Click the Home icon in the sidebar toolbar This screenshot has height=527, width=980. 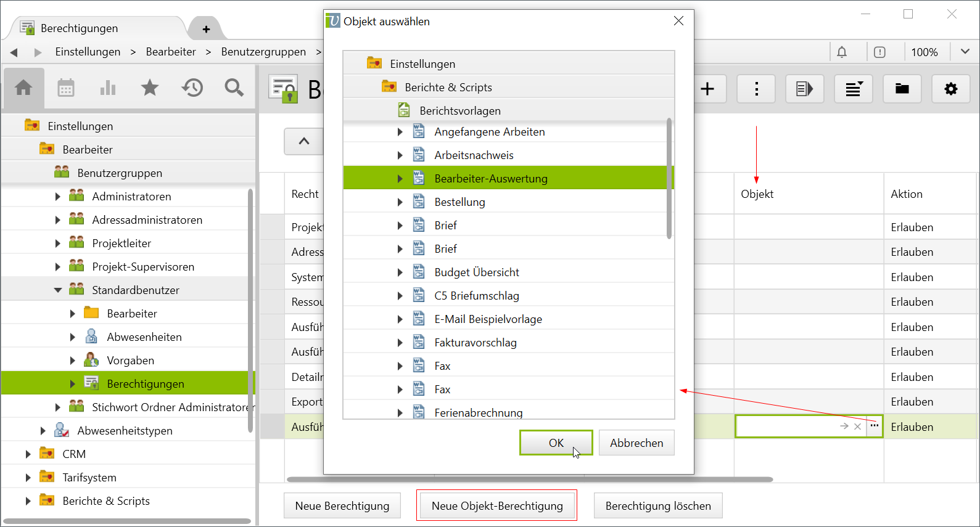pos(23,88)
